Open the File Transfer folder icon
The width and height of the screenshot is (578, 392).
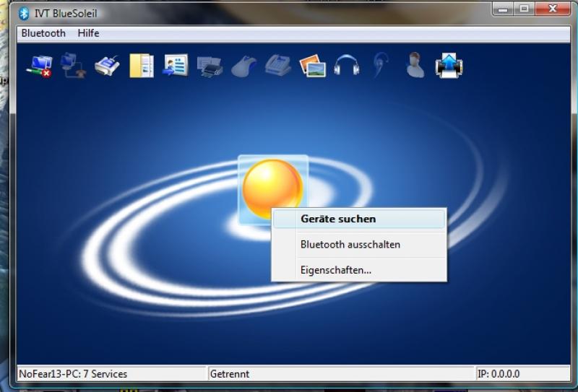(142, 66)
